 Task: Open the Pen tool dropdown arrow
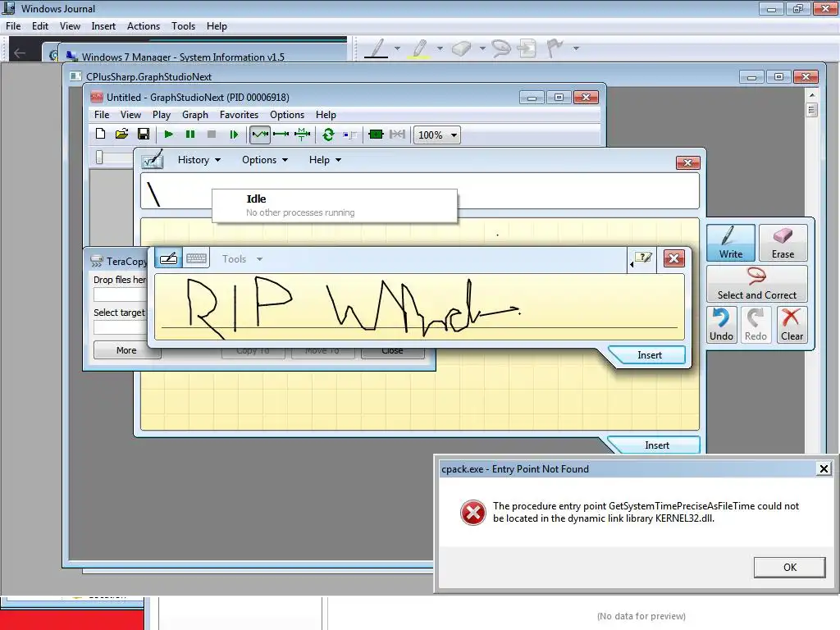point(397,48)
